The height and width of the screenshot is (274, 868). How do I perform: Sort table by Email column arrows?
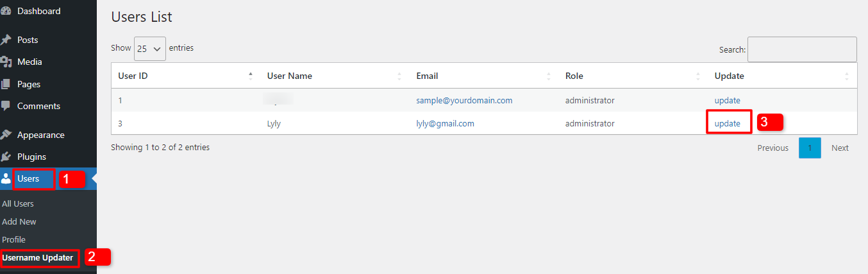548,76
